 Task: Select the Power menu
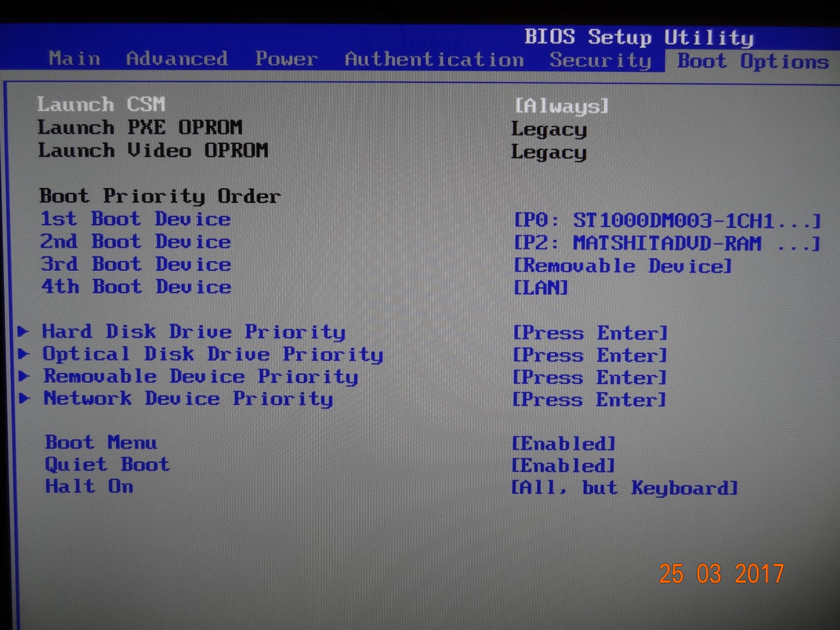pyautogui.click(x=286, y=59)
